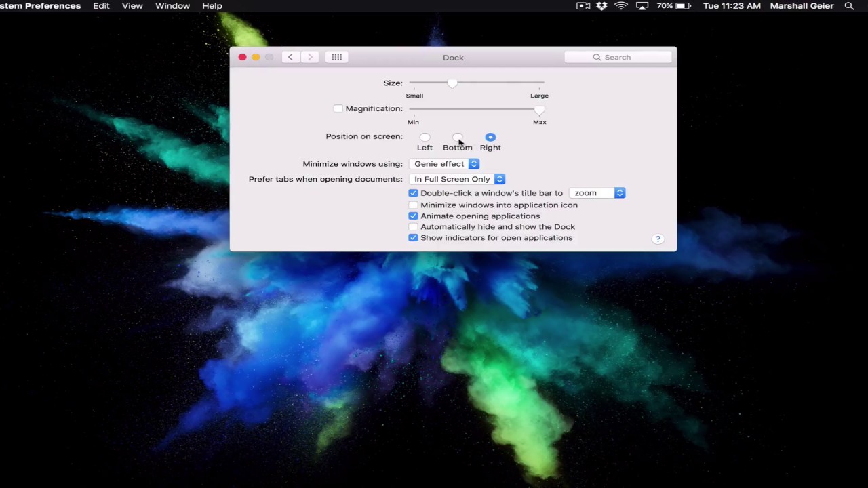Enable Automatically hide and show the Dock
This screenshot has width=868, height=488.
click(413, 226)
